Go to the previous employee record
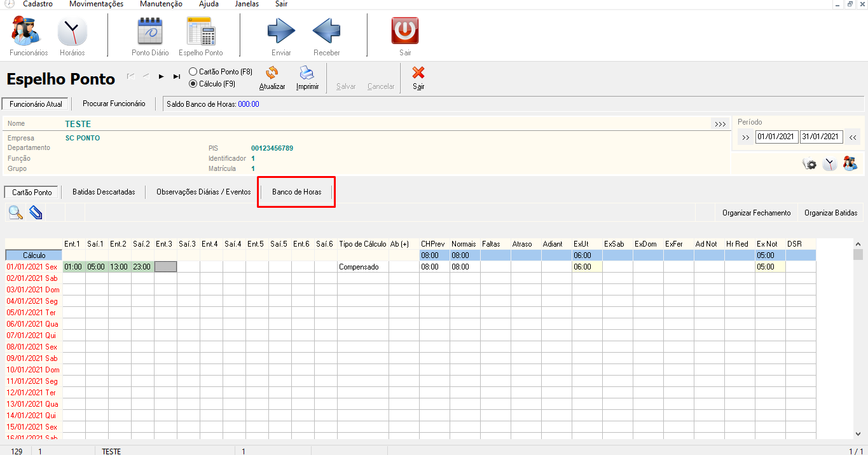The height and width of the screenshot is (455, 868). coord(146,76)
